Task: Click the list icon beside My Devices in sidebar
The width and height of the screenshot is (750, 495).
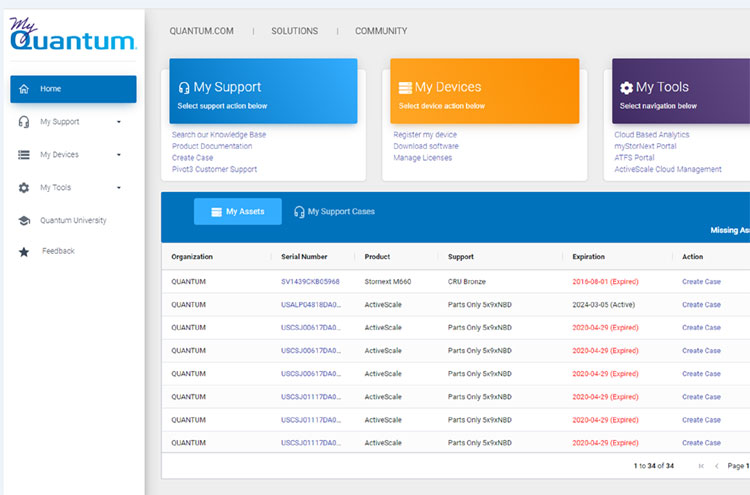Action: (x=24, y=155)
